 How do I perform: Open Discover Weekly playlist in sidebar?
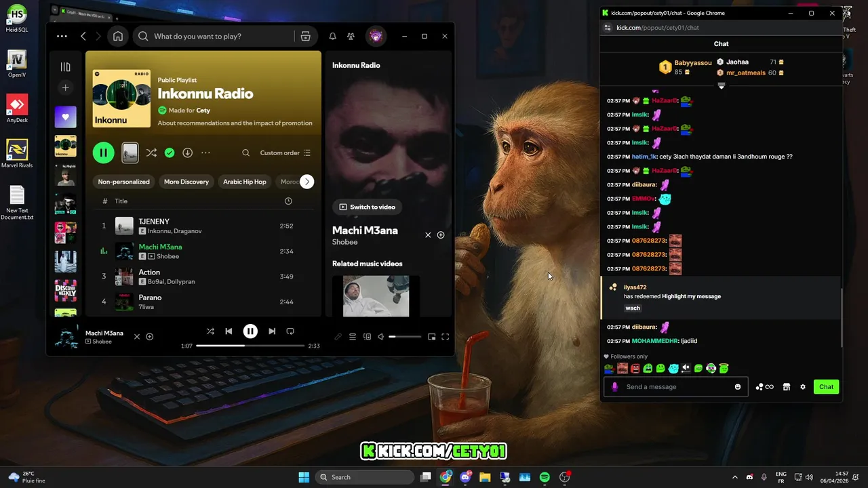click(65, 291)
